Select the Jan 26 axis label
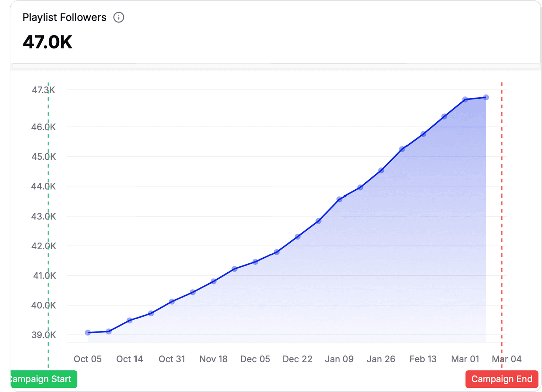Screen dimensions: 542x392 coord(381,359)
